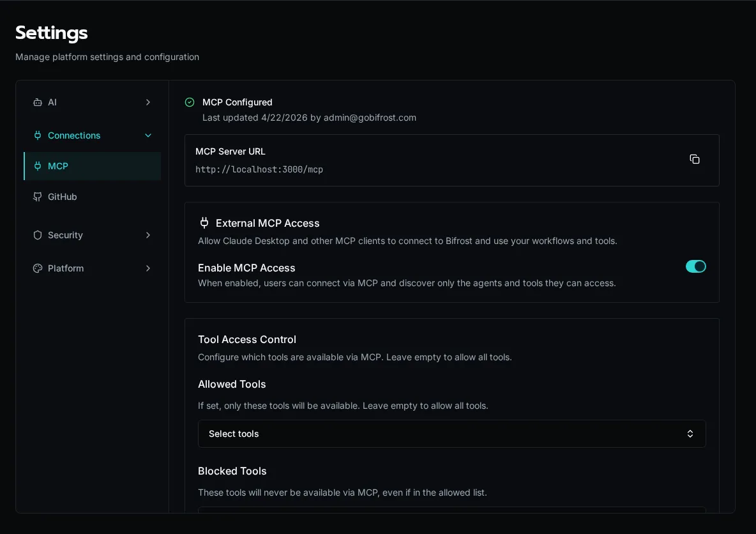Click the 'Enable MCP Access' label
Viewport: 756px width, 534px height.
click(x=246, y=268)
